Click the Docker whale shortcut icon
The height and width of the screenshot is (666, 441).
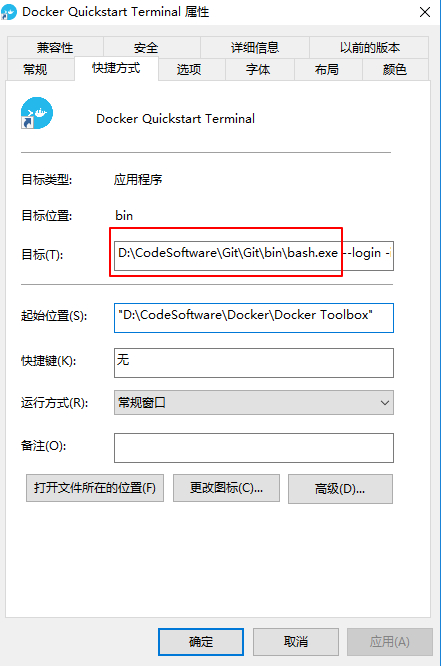(37, 113)
